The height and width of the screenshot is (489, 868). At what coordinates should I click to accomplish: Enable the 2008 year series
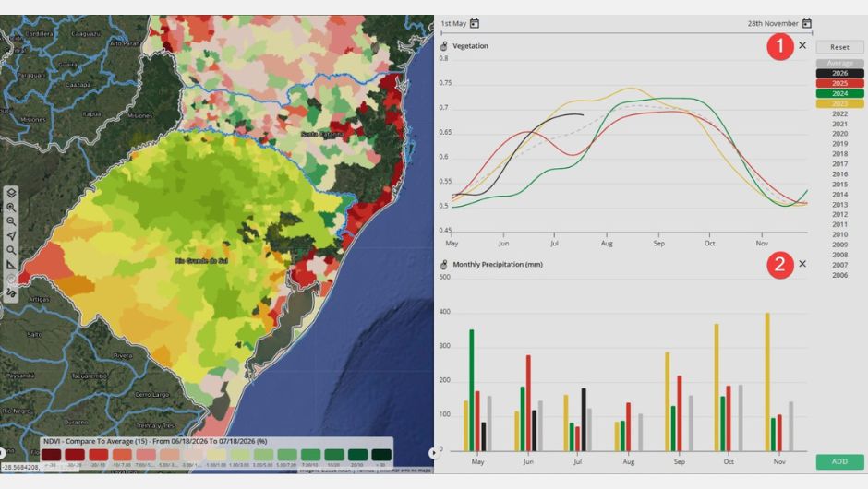pos(839,255)
